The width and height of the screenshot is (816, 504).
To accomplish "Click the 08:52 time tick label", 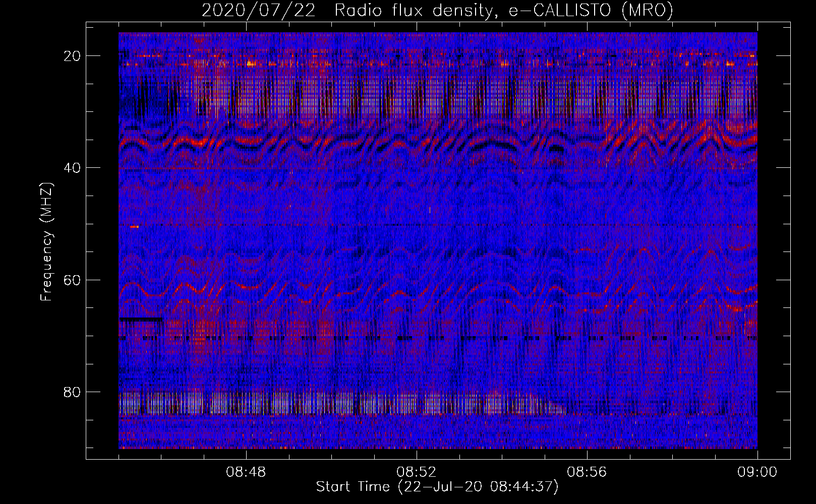I will pyautogui.click(x=417, y=472).
